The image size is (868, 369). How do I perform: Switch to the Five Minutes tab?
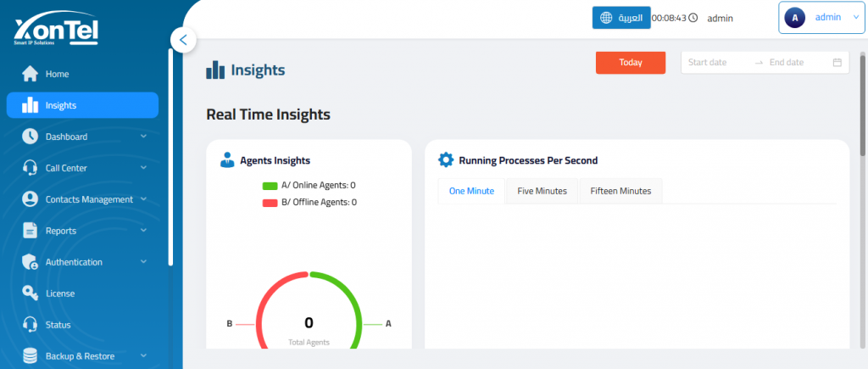[x=542, y=191]
